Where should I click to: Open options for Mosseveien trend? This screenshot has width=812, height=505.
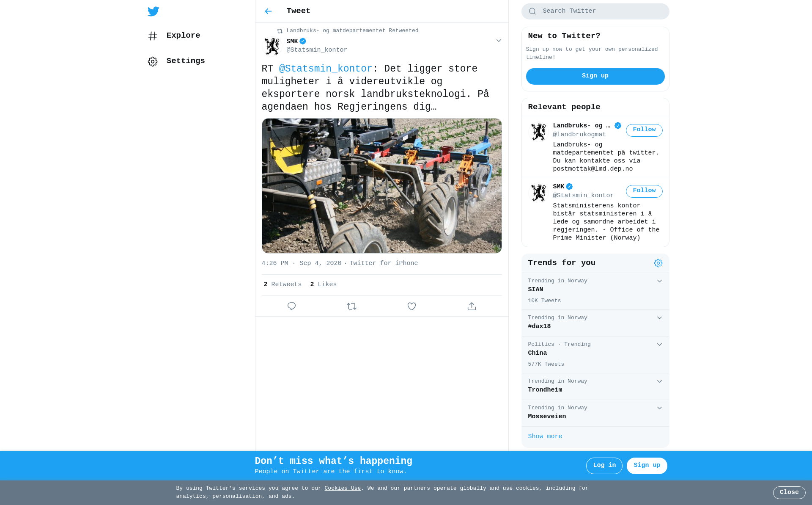659,408
